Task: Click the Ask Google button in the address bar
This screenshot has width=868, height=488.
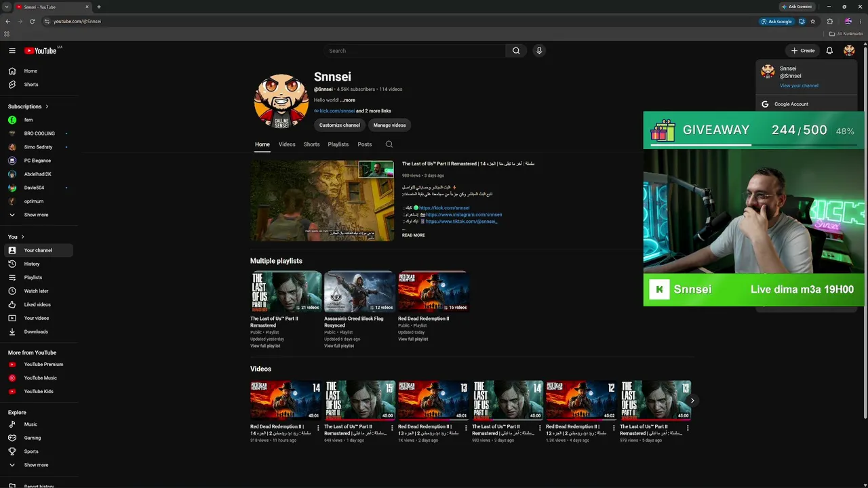Action: [777, 21]
